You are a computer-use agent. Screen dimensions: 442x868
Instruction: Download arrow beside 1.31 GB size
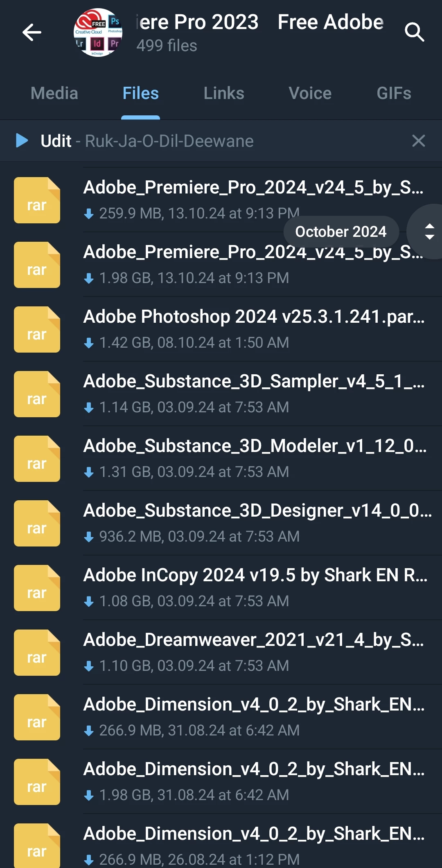click(x=89, y=472)
